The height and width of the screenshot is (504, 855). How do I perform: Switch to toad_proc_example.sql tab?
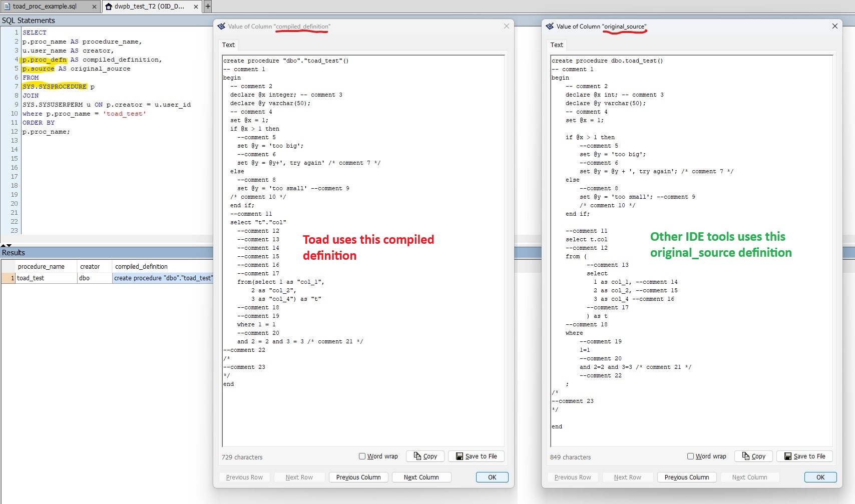pos(45,7)
